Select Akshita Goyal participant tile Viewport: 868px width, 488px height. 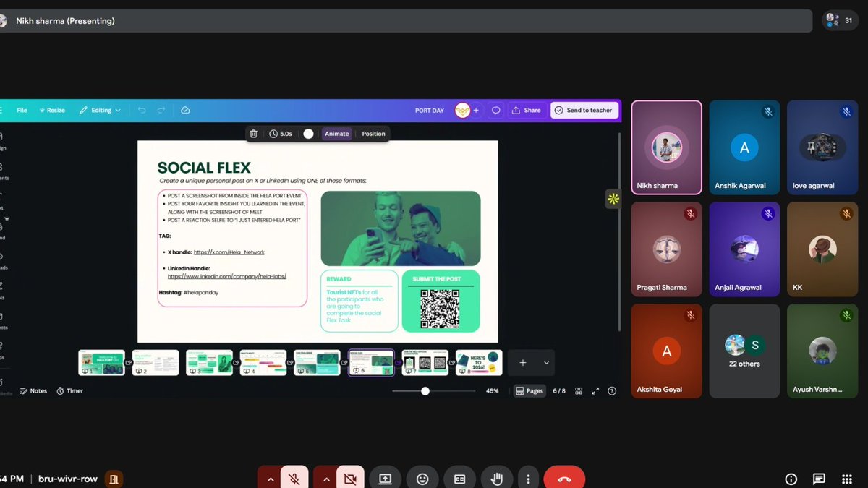click(667, 351)
